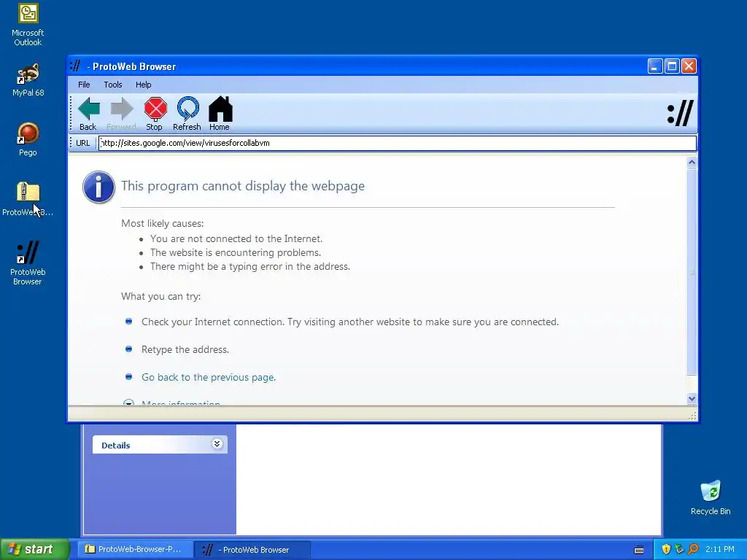Follow 'Go back to the previous page' link
This screenshot has height=560, width=747.
click(x=209, y=377)
